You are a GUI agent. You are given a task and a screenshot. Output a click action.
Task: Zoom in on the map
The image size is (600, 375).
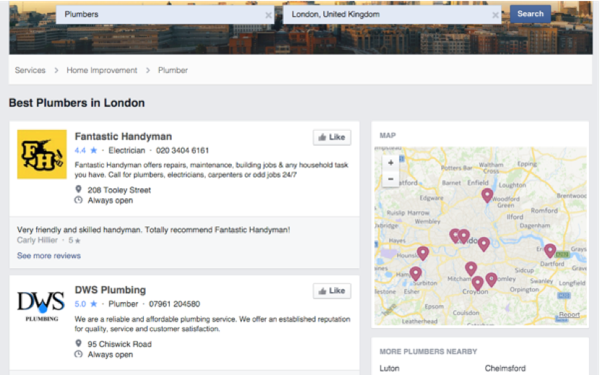[390, 163]
